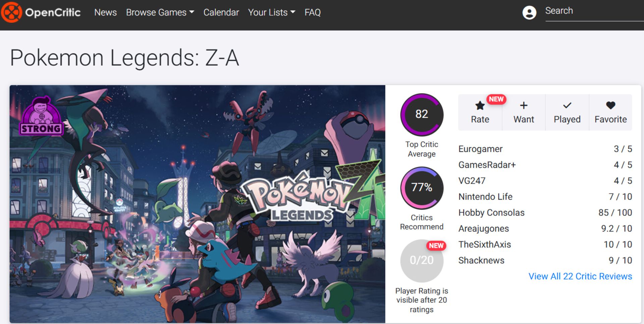644x324 pixels.
Task: Open the Eurogamer review
Action: click(x=480, y=149)
